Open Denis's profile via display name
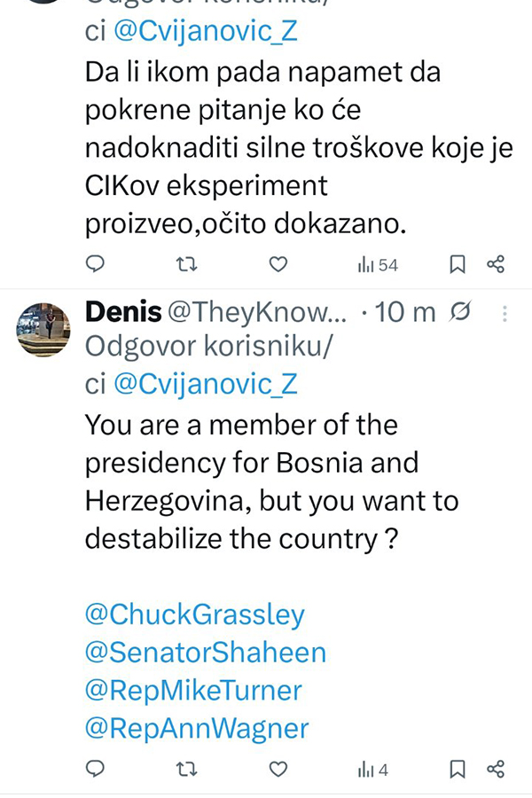 (123, 312)
